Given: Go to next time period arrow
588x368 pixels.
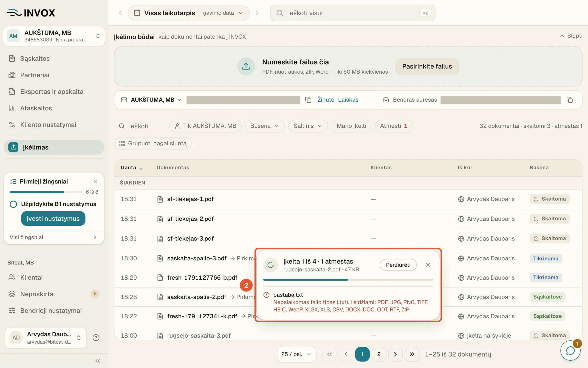Looking at the screenshot, I should [x=257, y=13].
